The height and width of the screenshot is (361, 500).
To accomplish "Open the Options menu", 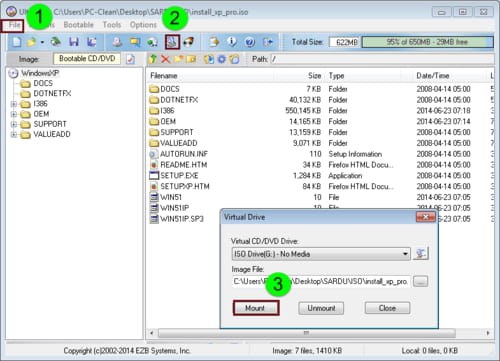I will (x=143, y=25).
